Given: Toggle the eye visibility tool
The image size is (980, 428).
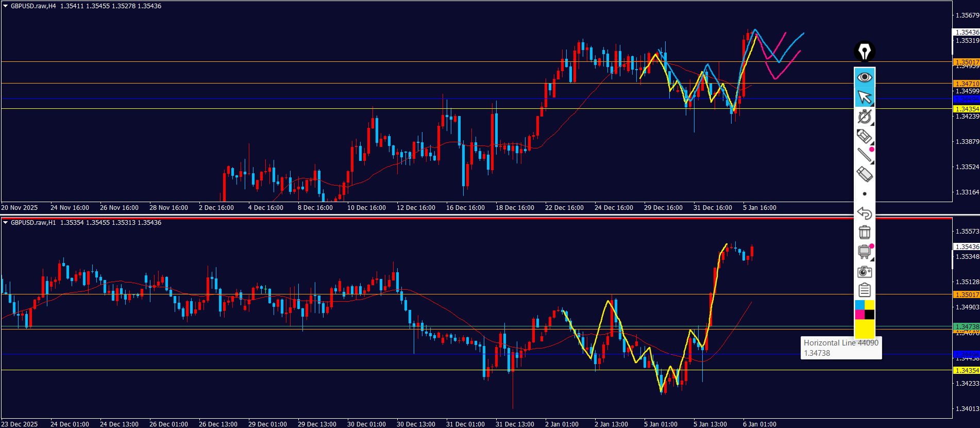Looking at the screenshot, I should 865,77.
